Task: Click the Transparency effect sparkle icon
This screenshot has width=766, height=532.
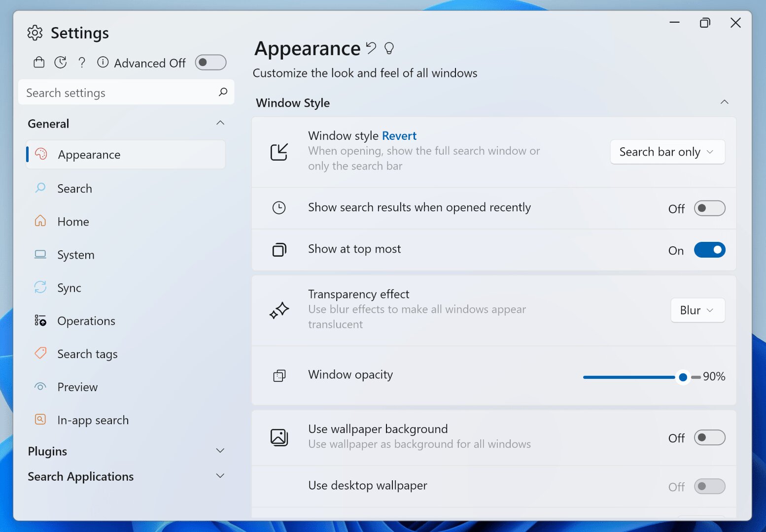Action: tap(279, 310)
